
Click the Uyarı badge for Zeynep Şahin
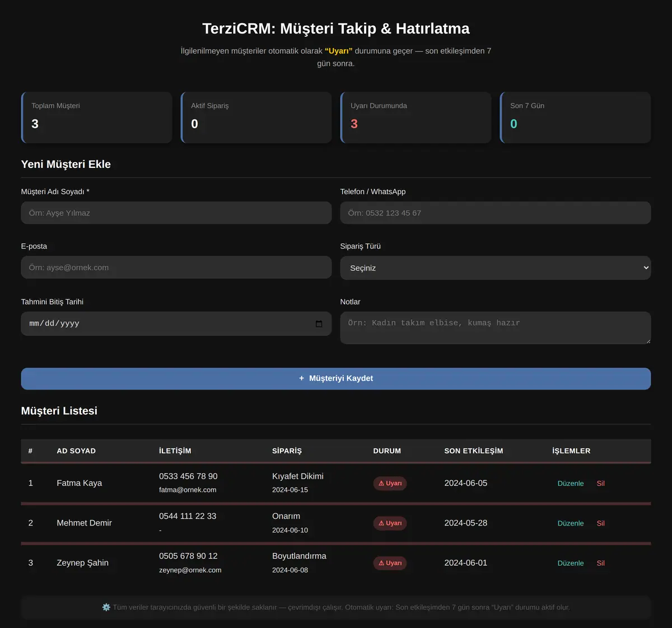click(390, 563)
